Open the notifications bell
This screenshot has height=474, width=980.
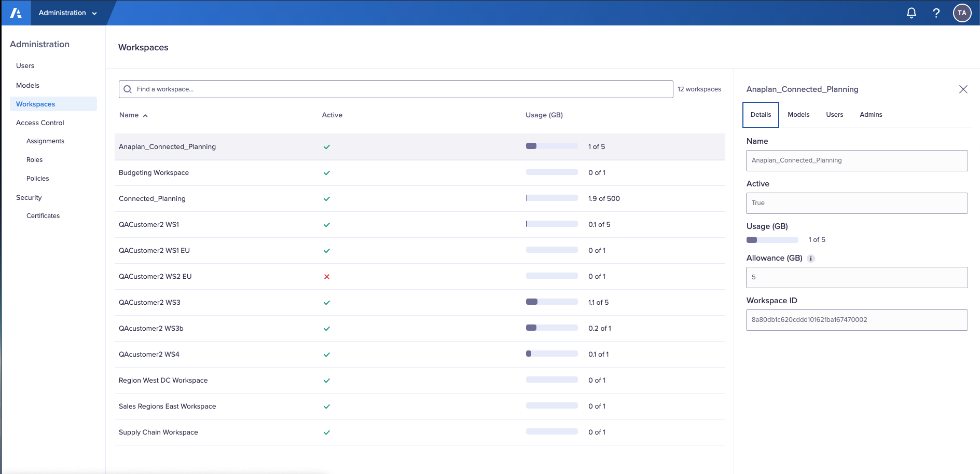(x=912, y=13)
